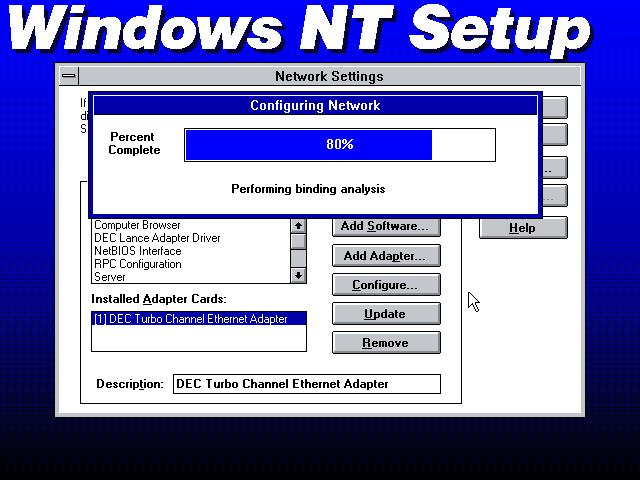Remove the selected adapter card

[x=386, y=342]
